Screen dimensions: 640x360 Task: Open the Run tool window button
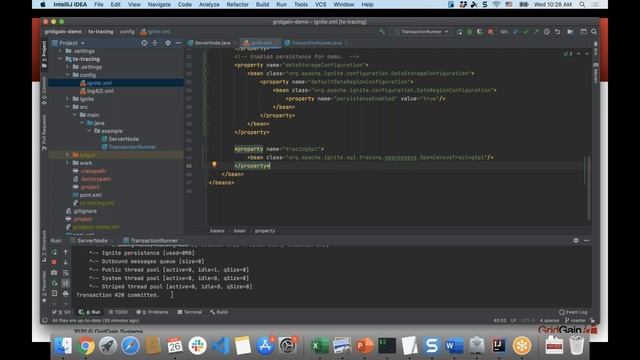[x=89, y=312]
